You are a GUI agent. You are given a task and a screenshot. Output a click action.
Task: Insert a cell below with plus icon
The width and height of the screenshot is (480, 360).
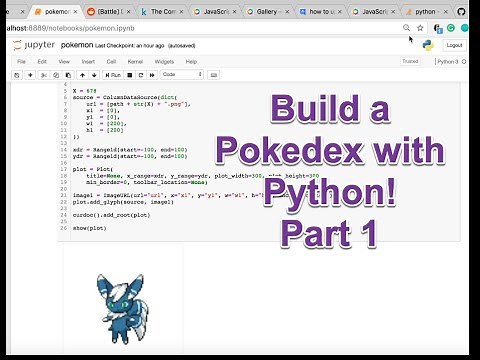(30, 75)
